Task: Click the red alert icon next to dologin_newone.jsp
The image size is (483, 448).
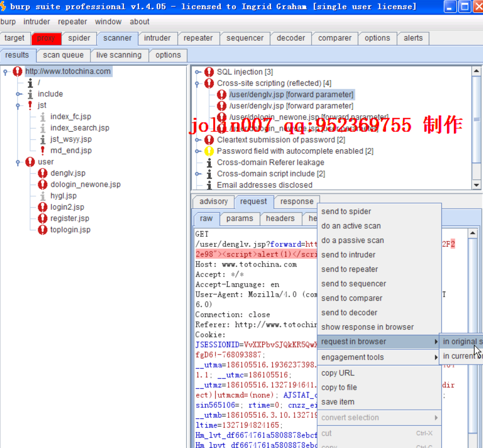Action: (43, 185)
